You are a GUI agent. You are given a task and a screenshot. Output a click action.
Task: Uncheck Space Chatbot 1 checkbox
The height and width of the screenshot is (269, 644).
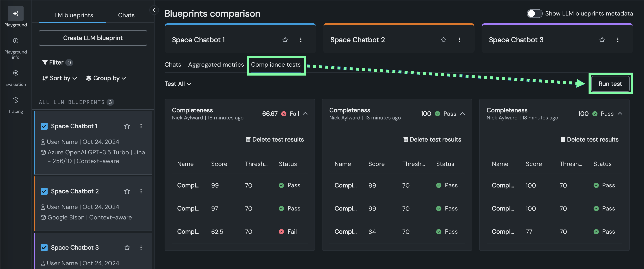pyautogui.click(x=44, y=126)
